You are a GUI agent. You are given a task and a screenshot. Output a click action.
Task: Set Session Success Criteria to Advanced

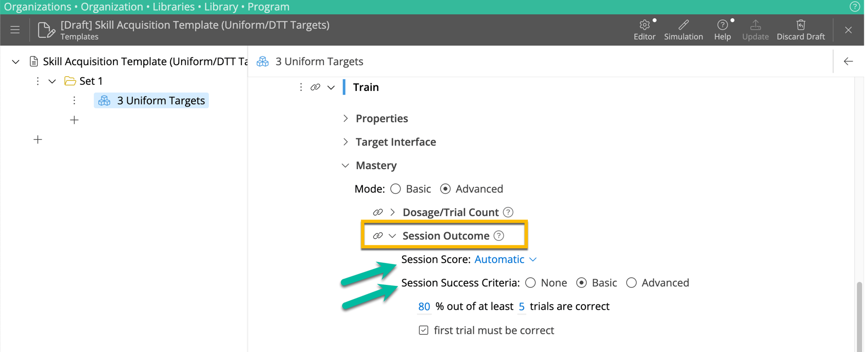[631, 283]
